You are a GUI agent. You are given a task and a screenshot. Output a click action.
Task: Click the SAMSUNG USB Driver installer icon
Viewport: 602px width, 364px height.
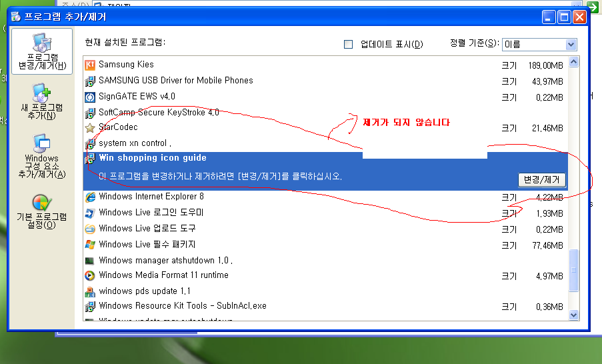click(90, 81)
